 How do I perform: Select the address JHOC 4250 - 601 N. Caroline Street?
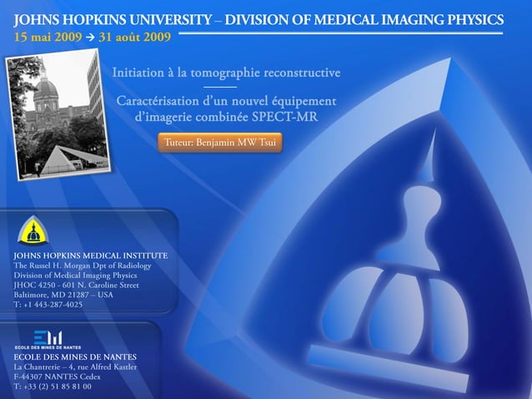tap(77, 285)
